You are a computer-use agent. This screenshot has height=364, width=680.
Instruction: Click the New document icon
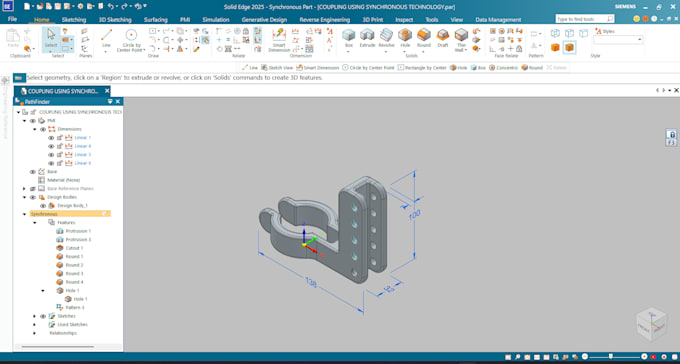tap(27, 7)
